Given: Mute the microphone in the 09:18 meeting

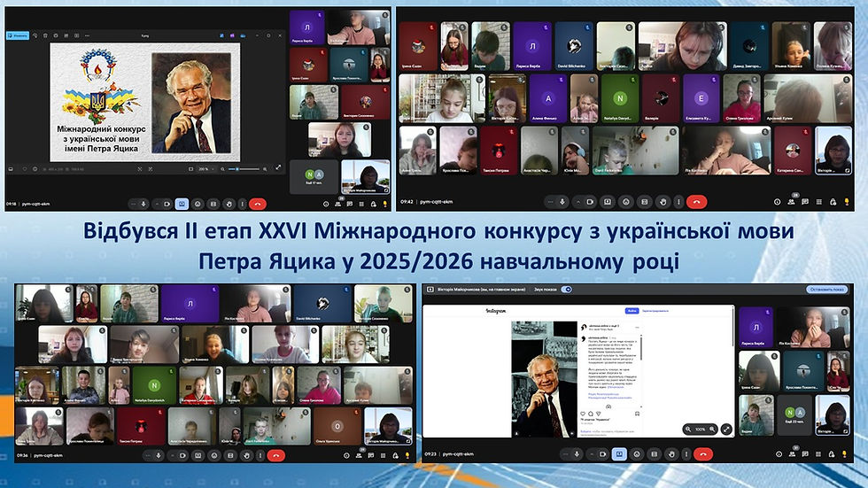Looking at the screenshot, I should click(x=143, y=204).
